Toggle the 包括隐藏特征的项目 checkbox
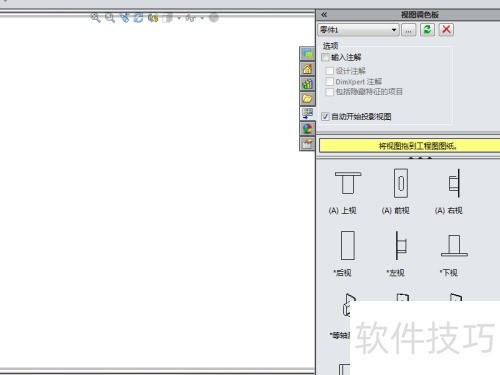The height and width of the screenshot is (375, 500). (x=329, y=92)
